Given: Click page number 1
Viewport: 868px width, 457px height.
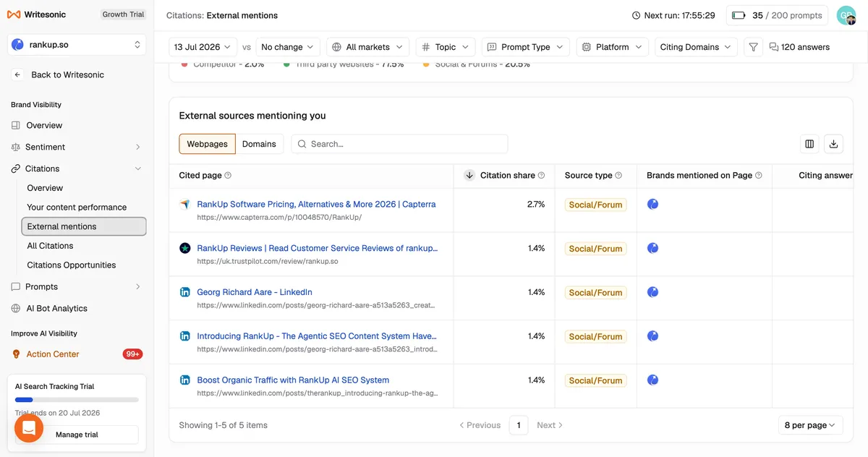Looking at the screenshot, I should click(518, 425).
